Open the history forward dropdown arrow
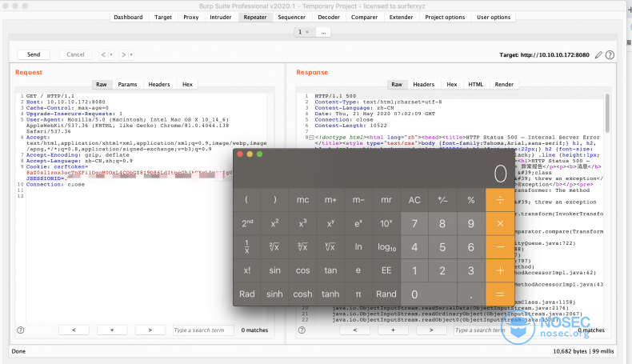632x364 pixels. pos(131,55)
